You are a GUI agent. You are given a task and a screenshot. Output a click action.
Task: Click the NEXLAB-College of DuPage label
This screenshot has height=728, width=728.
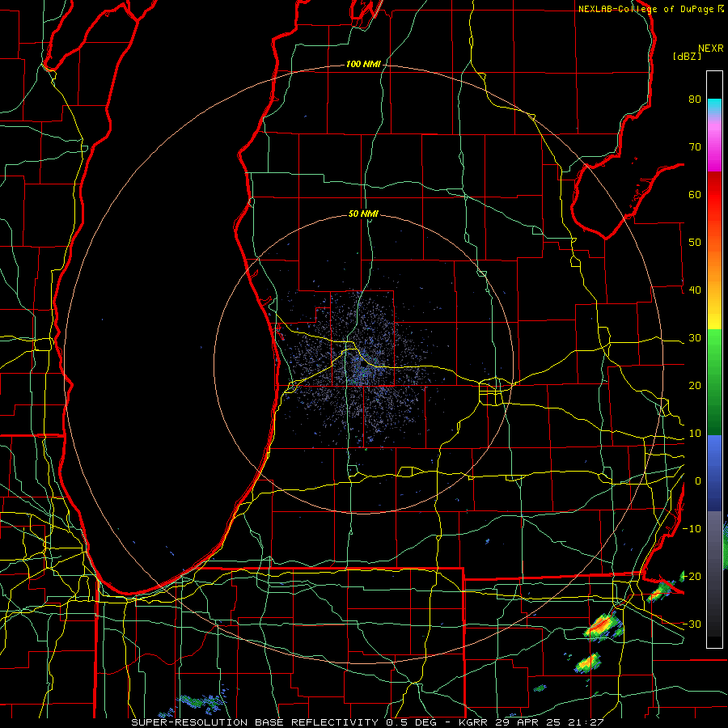pos(646,9)
